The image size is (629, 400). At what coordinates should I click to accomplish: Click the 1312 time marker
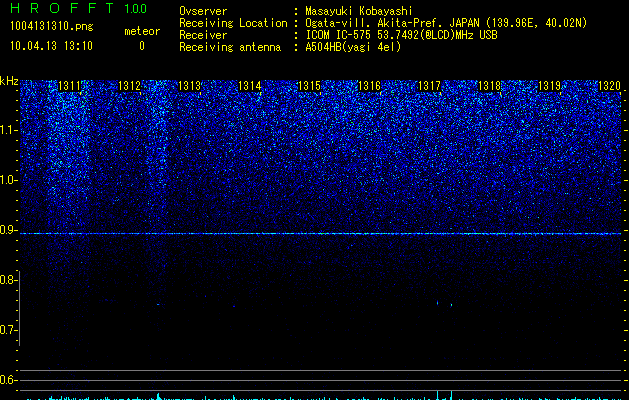click(x=130, y=86)
